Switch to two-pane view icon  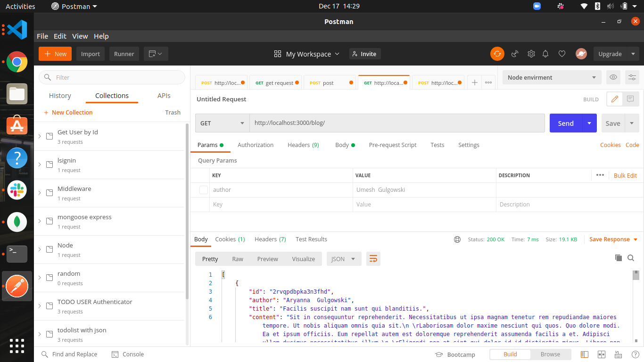(601, 354)
